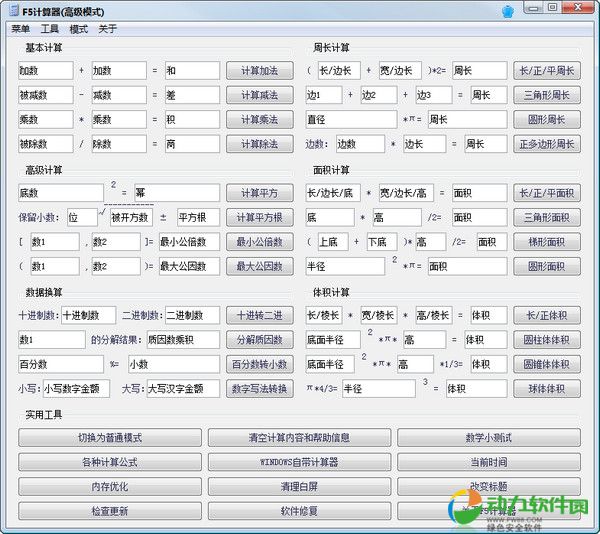Open the 数学小测试 quiz
The height and width of the screenshot is (534, 600).
489,438
